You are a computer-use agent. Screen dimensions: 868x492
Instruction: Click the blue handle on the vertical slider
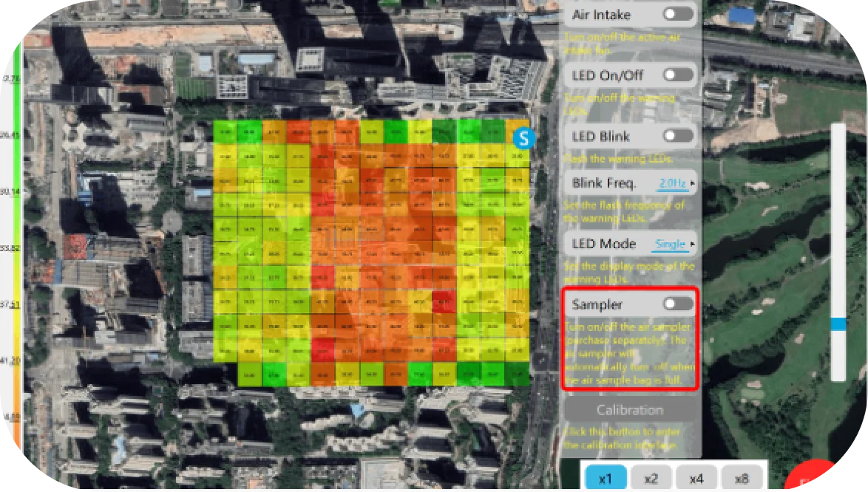tap(838, 324)
